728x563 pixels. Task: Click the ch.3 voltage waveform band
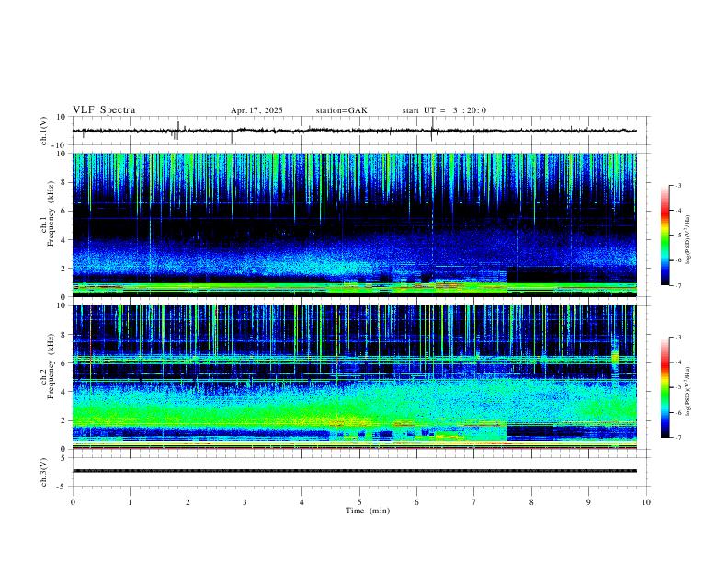coord(354,471)
